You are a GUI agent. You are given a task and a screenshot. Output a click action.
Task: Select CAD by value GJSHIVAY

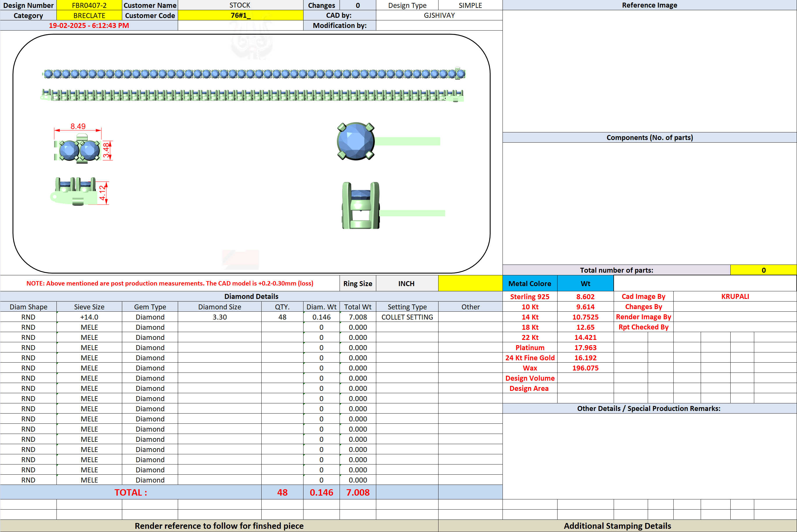pos(439,15)
